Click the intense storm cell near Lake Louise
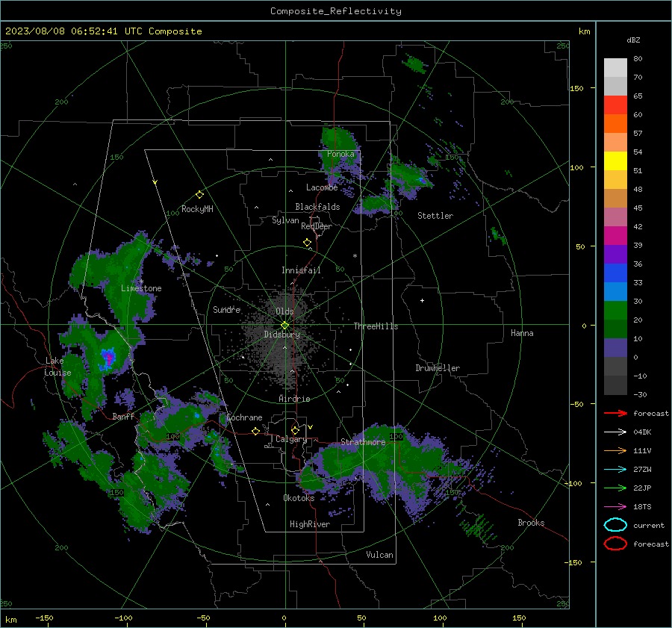This screenshot has height=628, width=672. pyautogui.click(x=108, y=358)
